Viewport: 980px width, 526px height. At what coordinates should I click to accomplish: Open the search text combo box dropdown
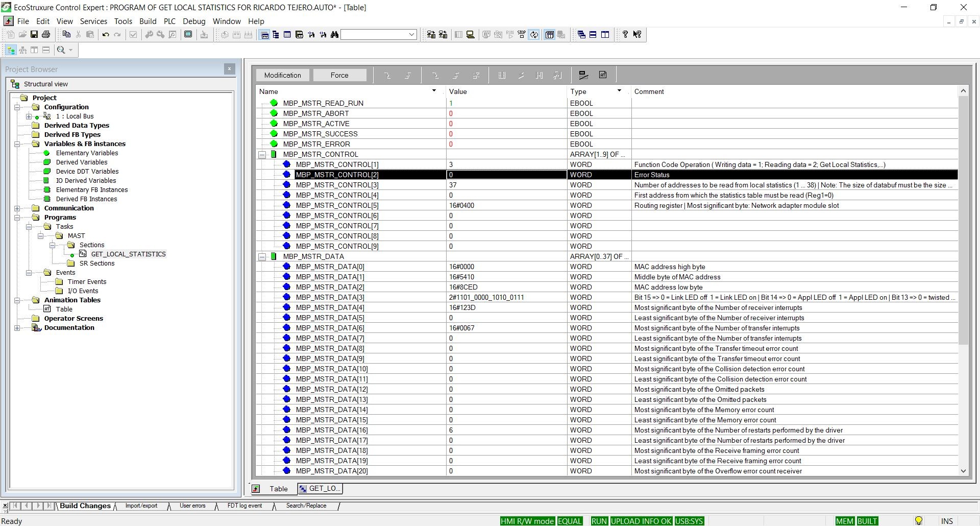411,34
